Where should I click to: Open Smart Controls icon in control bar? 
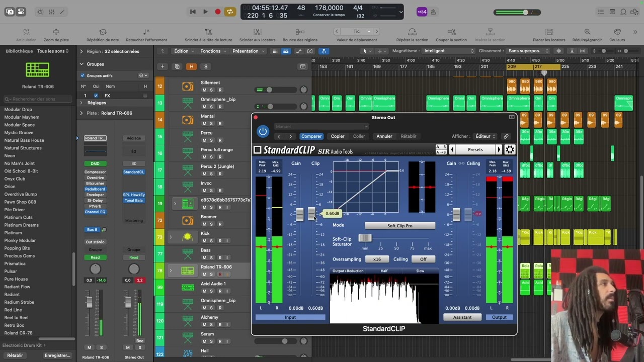40,12
